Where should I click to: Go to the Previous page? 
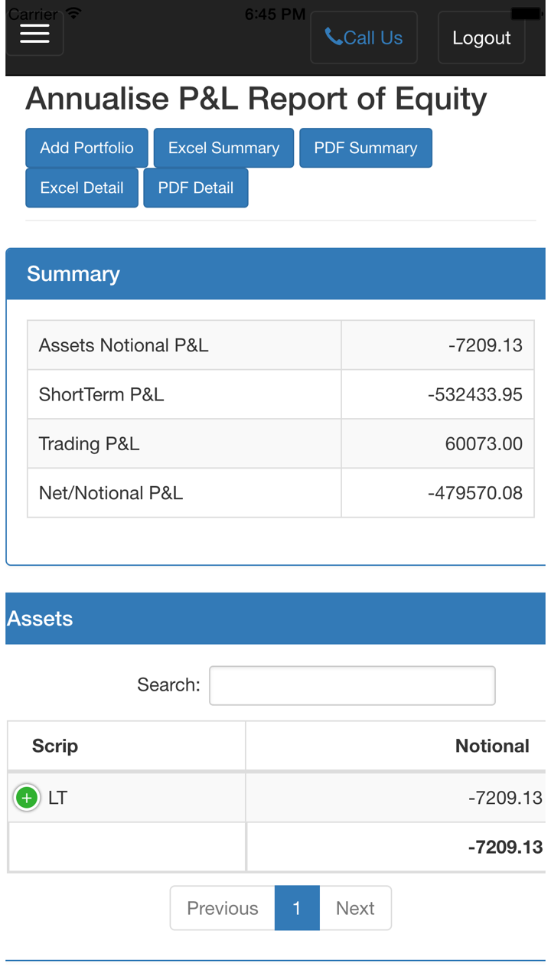point(222,908)
